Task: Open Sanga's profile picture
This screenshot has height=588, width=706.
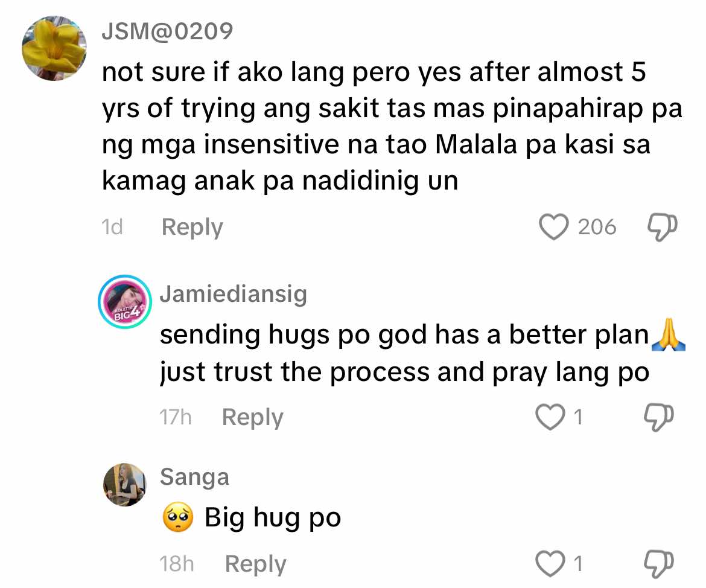Action: point(125,484)
